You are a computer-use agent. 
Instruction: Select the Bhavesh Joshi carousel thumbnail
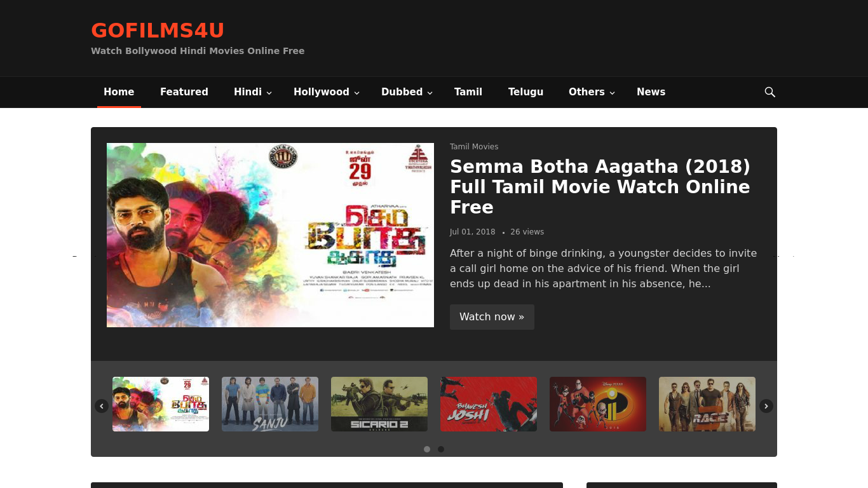(x=489, y=404)
